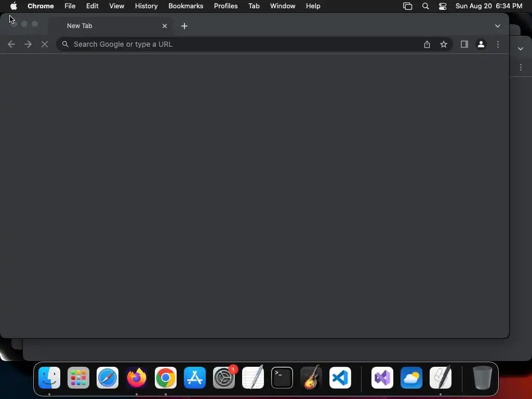Open the Weather app from the Dock

pyautogui.click(x=411, y=378)
